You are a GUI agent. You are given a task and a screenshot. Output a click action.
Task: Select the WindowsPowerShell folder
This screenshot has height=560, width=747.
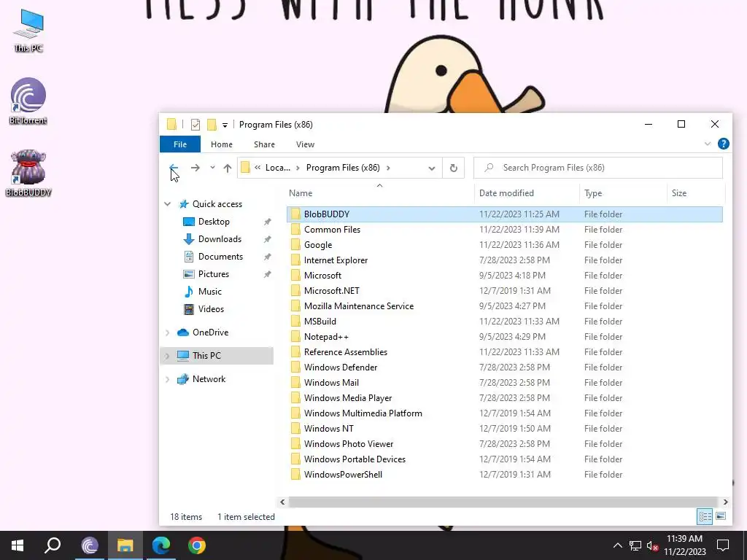(505, 474)
